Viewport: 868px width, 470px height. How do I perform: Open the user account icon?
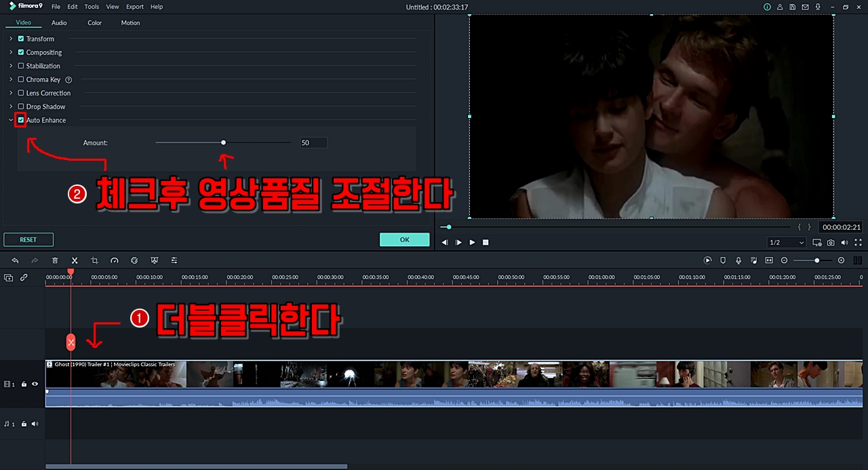pyautogui.click(x=781, y=7)
